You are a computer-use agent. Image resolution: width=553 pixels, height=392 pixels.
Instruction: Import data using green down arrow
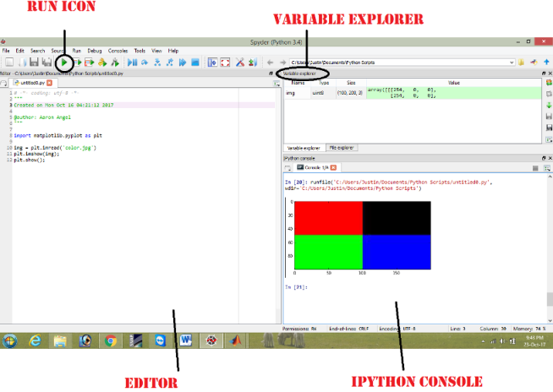click(x=549, y=106)
